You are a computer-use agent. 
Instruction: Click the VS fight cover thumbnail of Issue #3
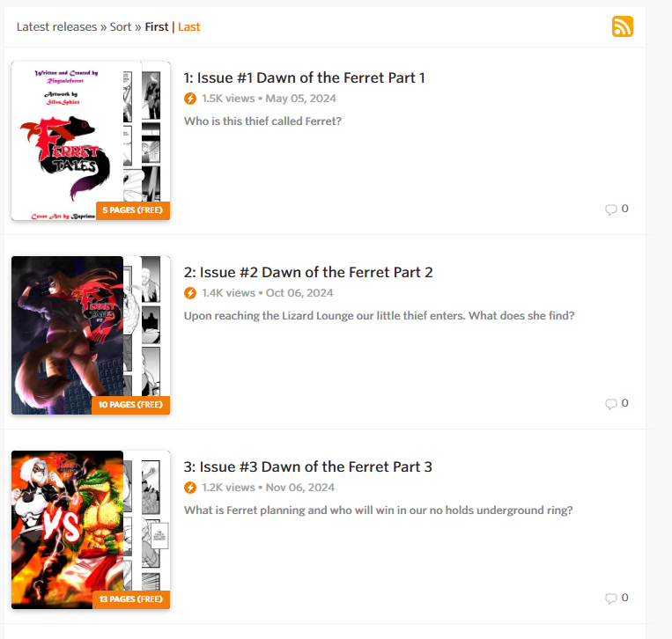coord(91,530)
